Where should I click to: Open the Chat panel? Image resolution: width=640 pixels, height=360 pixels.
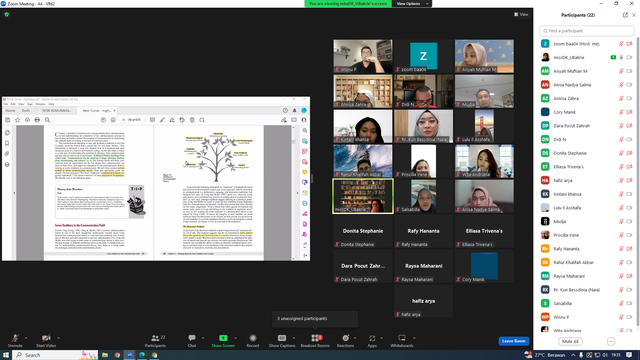pos(192,340)
